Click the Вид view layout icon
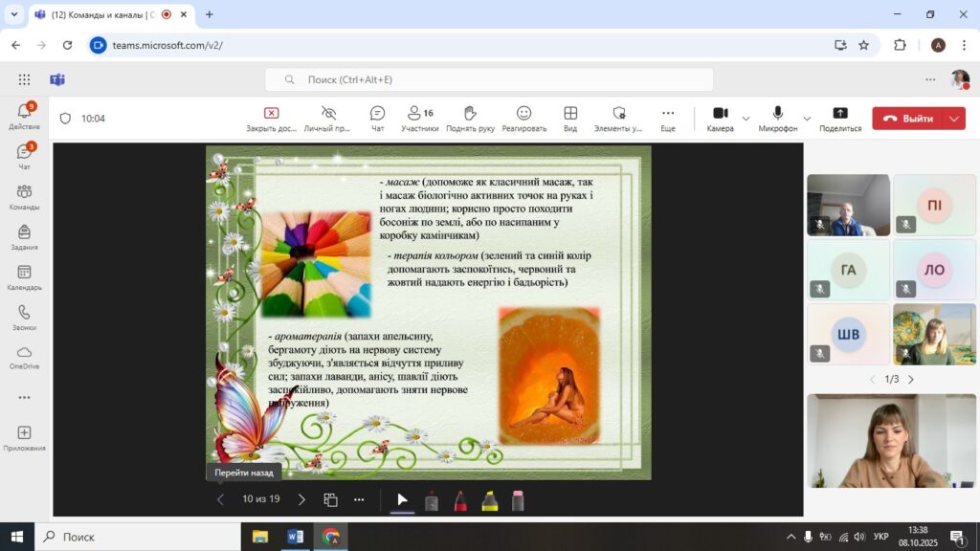Image resolution: width=980 pixels, height=551 pixels. [570, 118]
